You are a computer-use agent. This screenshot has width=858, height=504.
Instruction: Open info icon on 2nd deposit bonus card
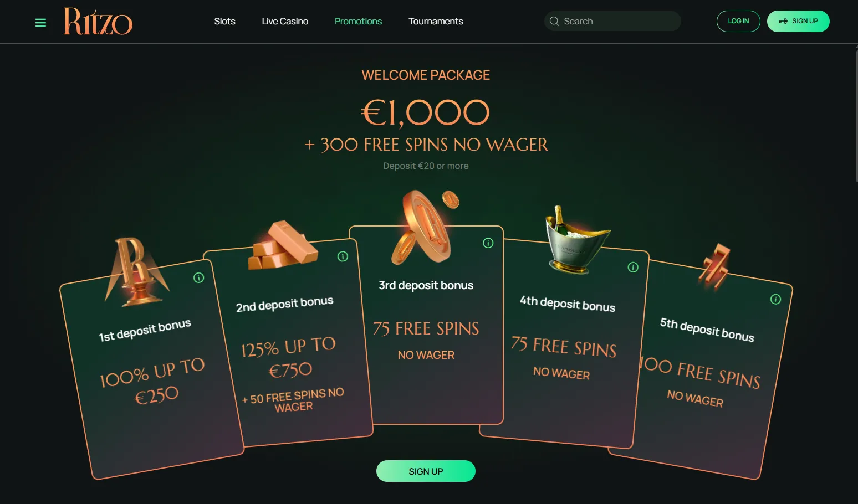[343, 256]
